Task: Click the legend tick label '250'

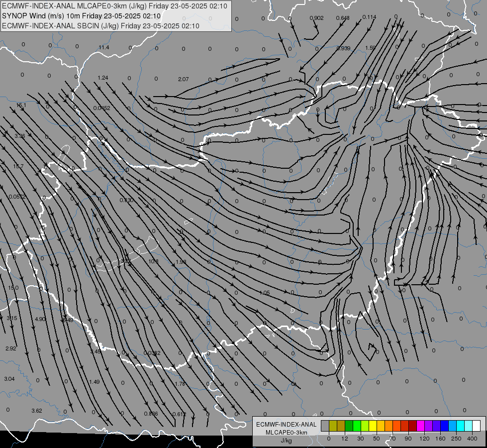Action: 456,439
